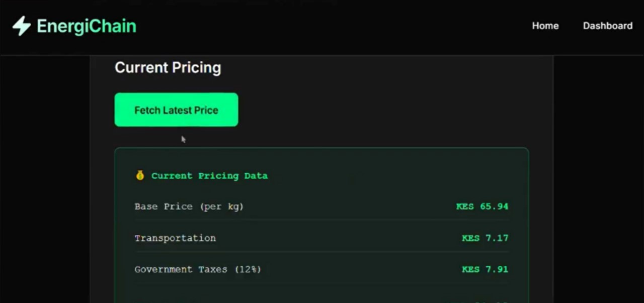Click the money bag icon beside Current Pricing Data
This screenshot has width=644, height=303.
point(140,175)
